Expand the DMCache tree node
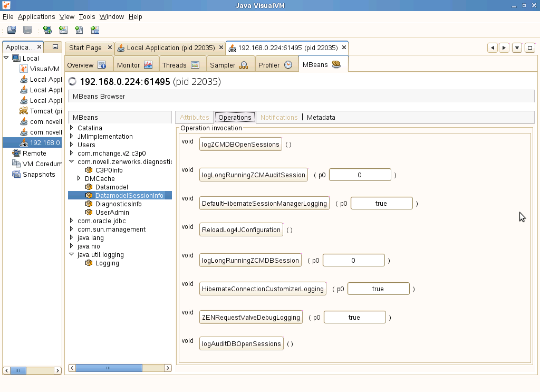The image size is (540, 392). click(79, 178)
